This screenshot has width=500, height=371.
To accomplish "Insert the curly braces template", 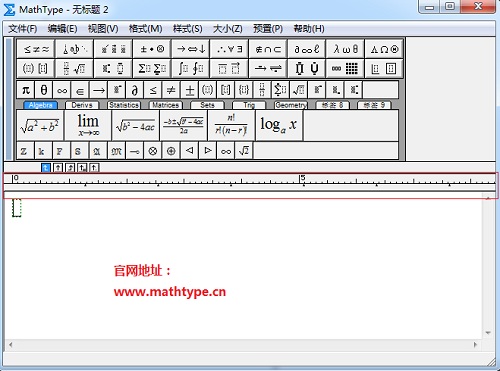I will pos(244,90).
